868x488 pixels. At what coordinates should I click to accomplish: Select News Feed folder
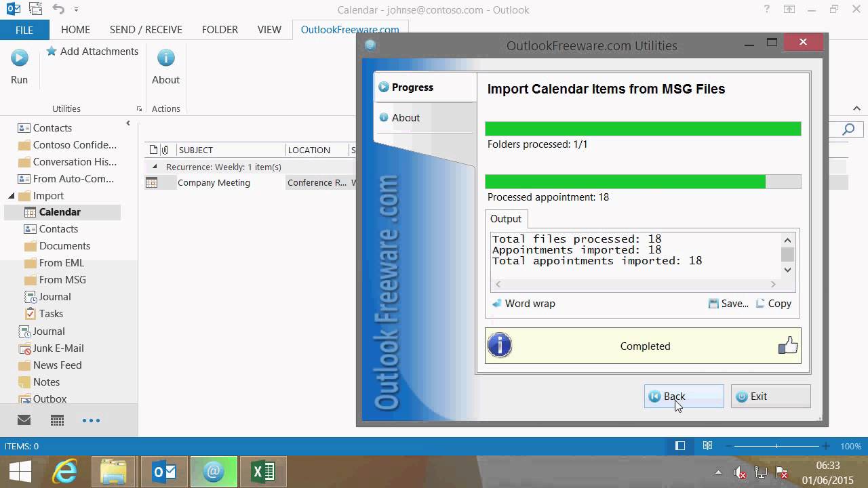pos(58,365)
